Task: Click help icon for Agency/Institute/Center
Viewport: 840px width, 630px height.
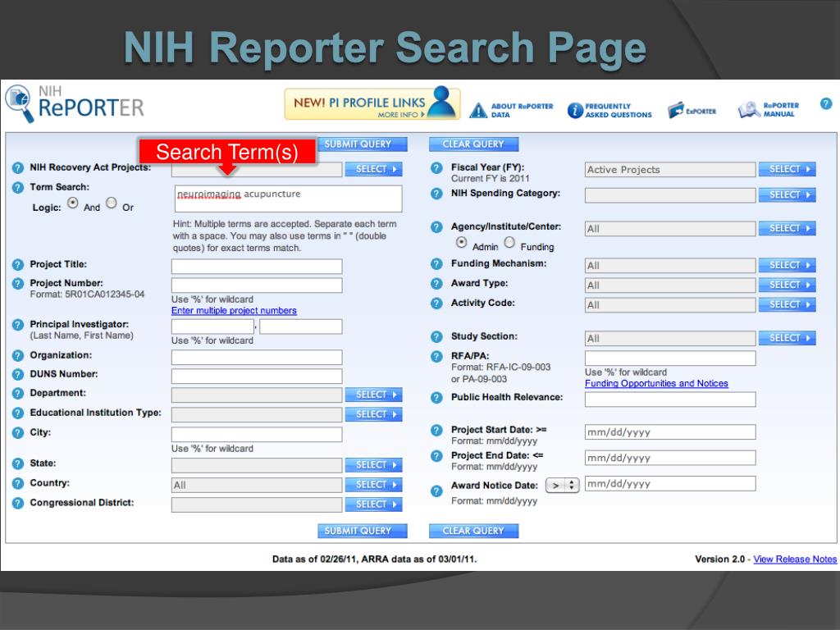Action: point(436,227)
